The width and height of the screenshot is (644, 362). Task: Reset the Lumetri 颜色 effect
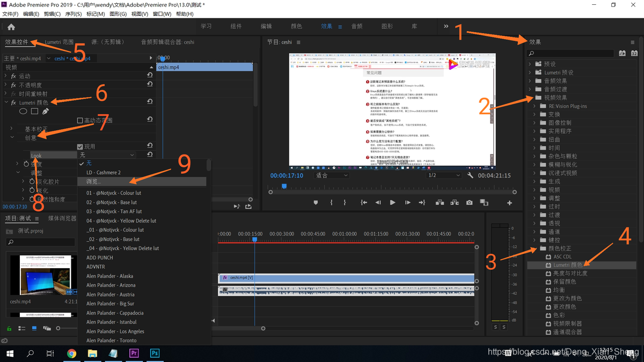point(150,102)
